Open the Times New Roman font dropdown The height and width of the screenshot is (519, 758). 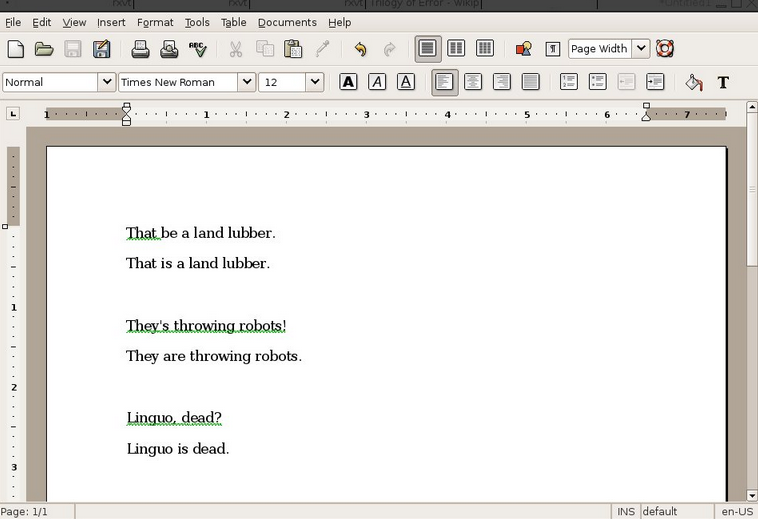point(246,82)
